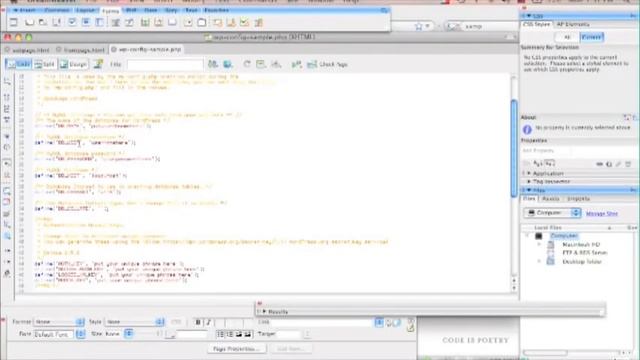The image size is (640, 360).
Task: Expand the Results panel
Action: (264, 311)
